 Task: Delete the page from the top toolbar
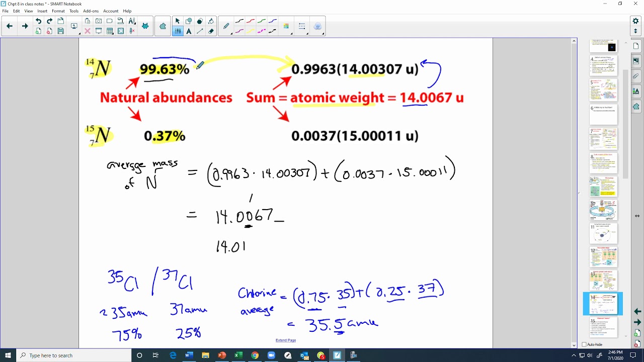[x=49, y=31]
